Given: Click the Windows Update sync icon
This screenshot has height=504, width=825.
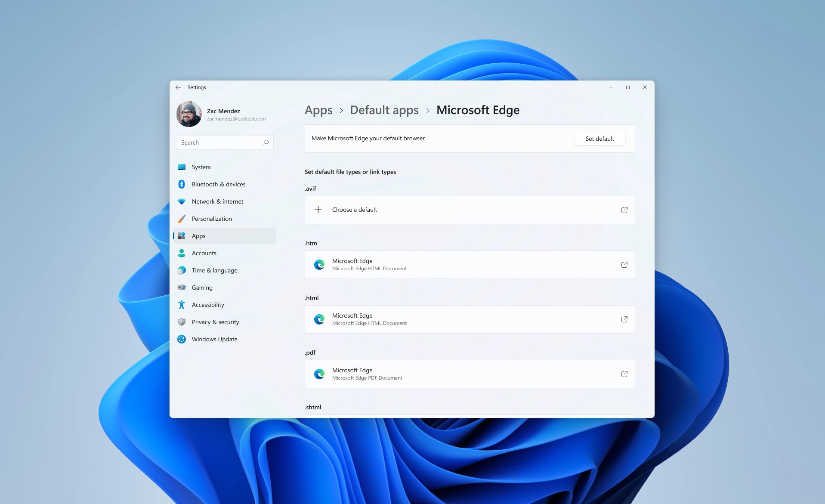Looking at the screenshot, I should [x=182, y=339].
